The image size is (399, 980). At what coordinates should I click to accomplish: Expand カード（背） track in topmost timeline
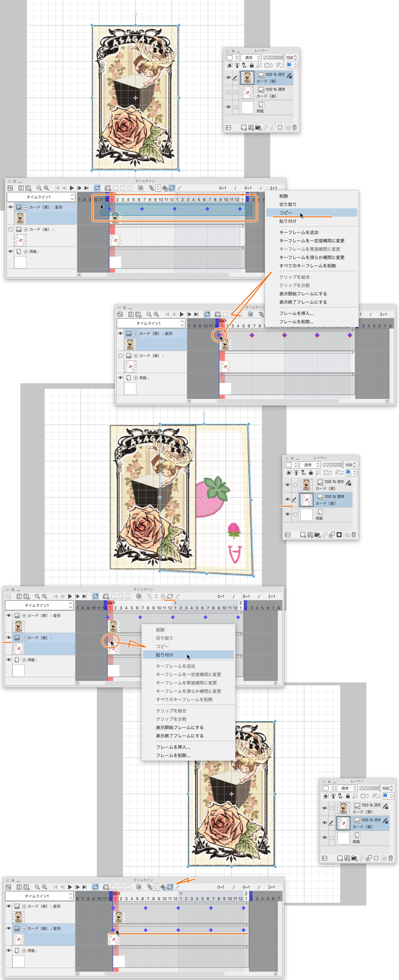click(x=26, y=207)
